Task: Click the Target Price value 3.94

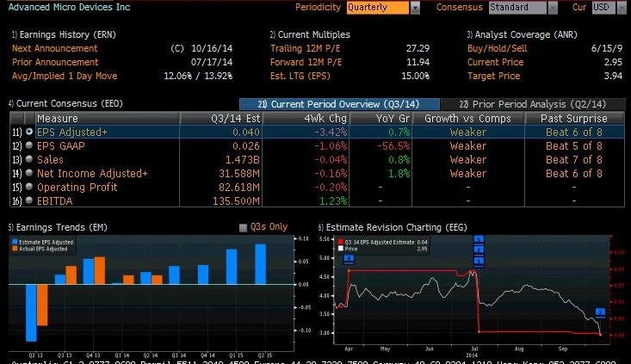Action: [x=613, y=76]
